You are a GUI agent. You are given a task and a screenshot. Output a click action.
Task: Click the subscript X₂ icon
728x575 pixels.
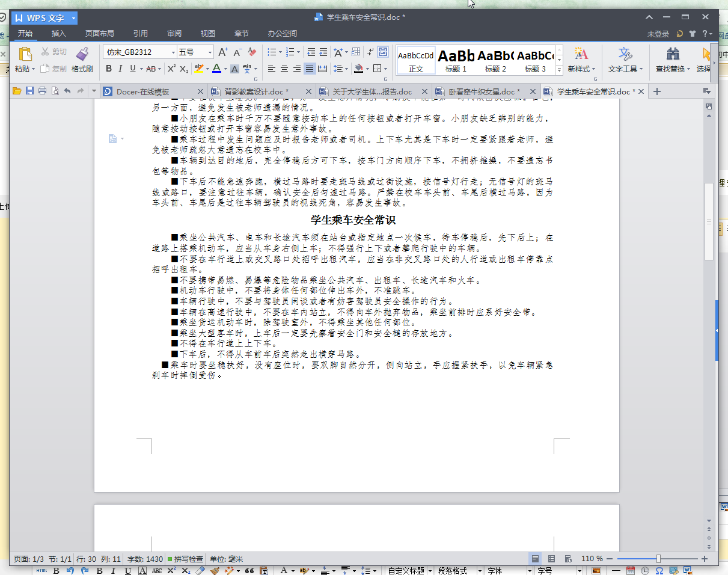pos(185,69)
